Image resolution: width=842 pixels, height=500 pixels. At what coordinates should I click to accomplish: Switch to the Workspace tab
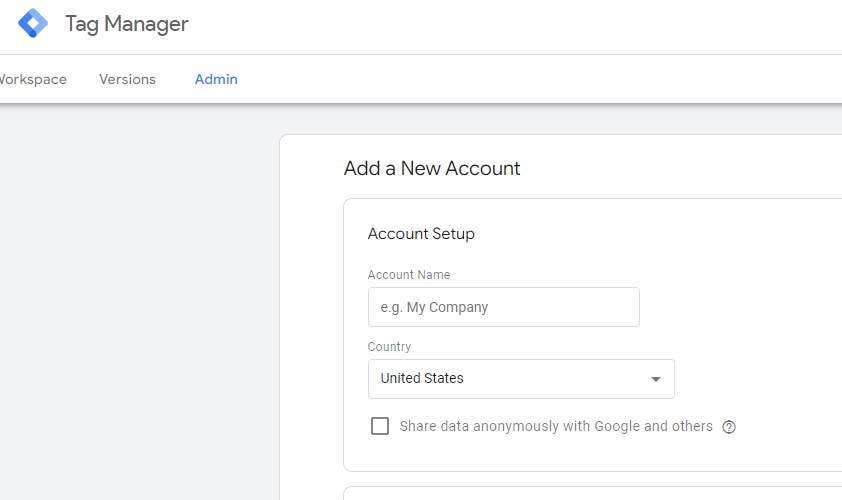[32, 79]
